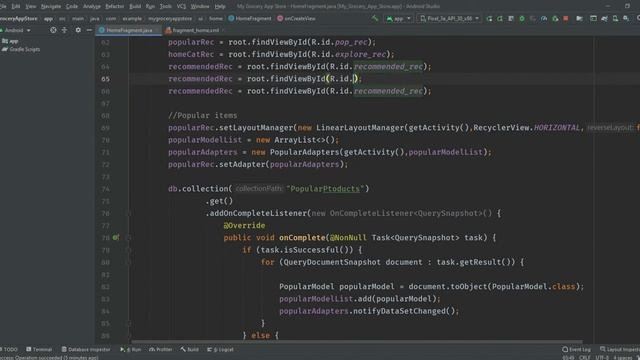Click 'example' breadcrumb segment
Image resolution: width=640 pixels, height=360 pixels.
point(132,18)
